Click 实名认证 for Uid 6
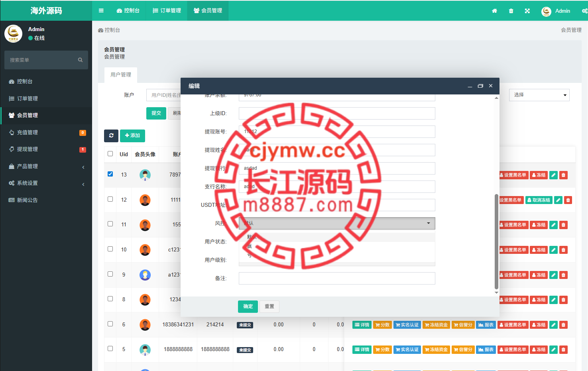This screenshot has width=588, height=371. pyautogui.click(x=407, y=325)
